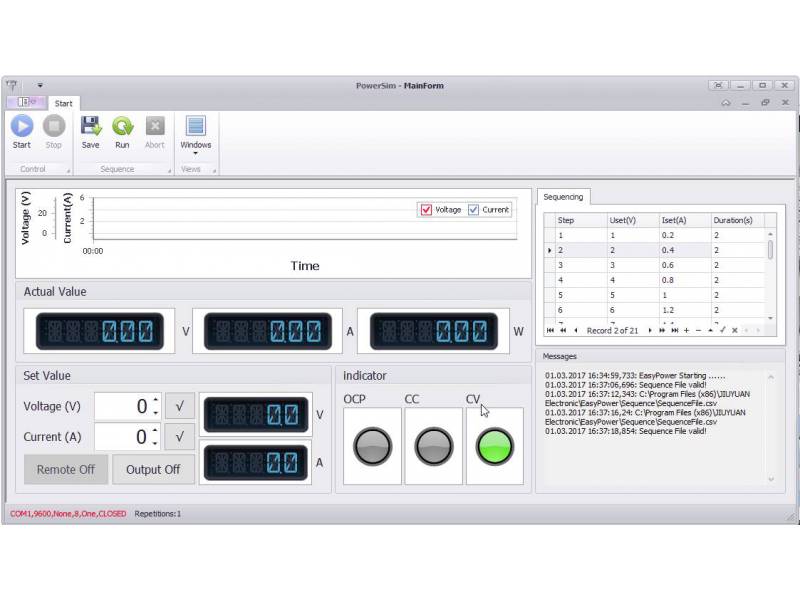The width and height of the screenshot is (800, 600).
Task: Click the green CV indicator light
Action: (x=494, y=446)
